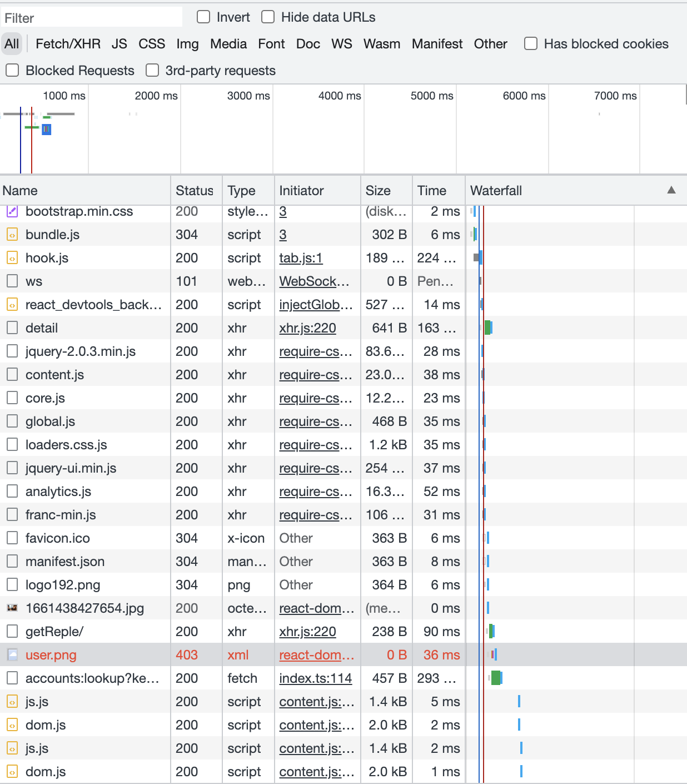Click the manifest.json document icon
Viewport: 687px width, 784px height.
pos(12,562)
